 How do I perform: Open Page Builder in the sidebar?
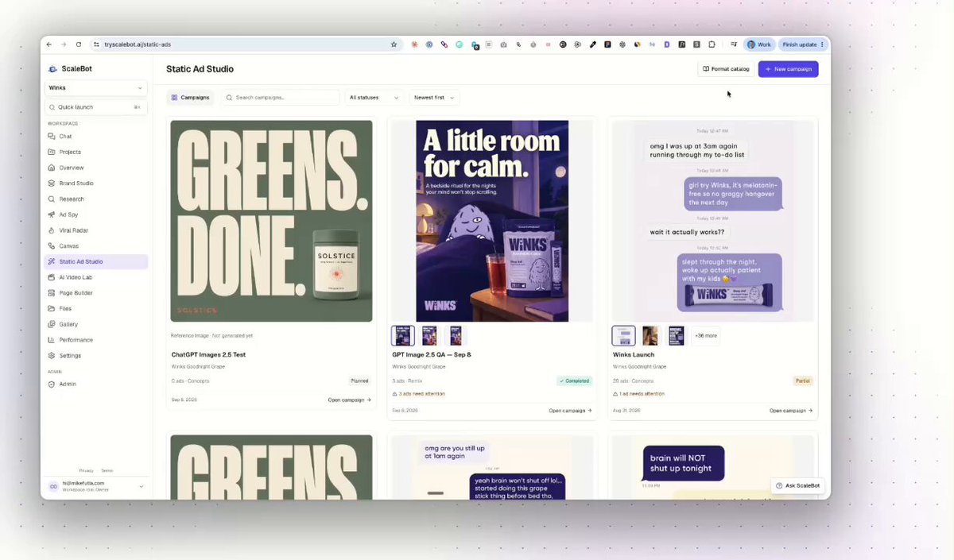tap(76, 293)
